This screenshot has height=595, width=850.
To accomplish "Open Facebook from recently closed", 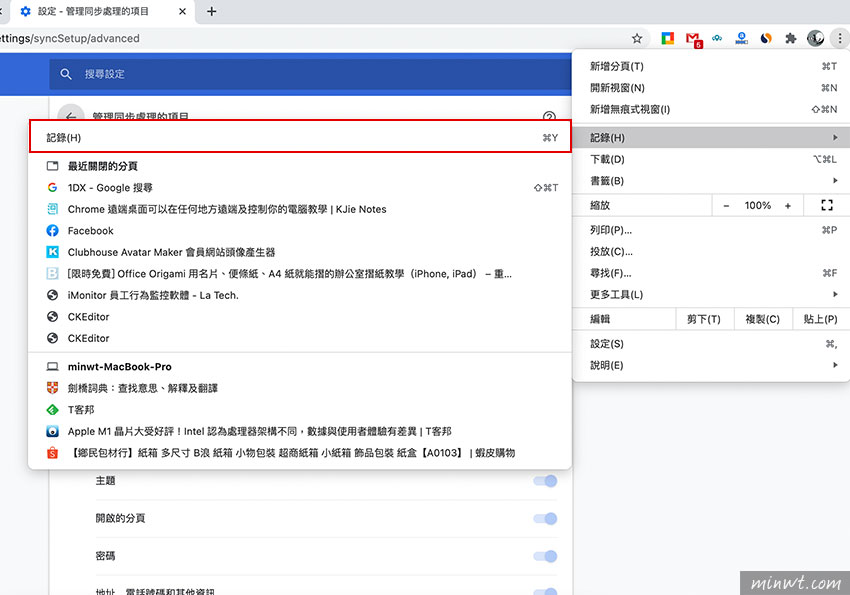I will (x=302, y=231).
